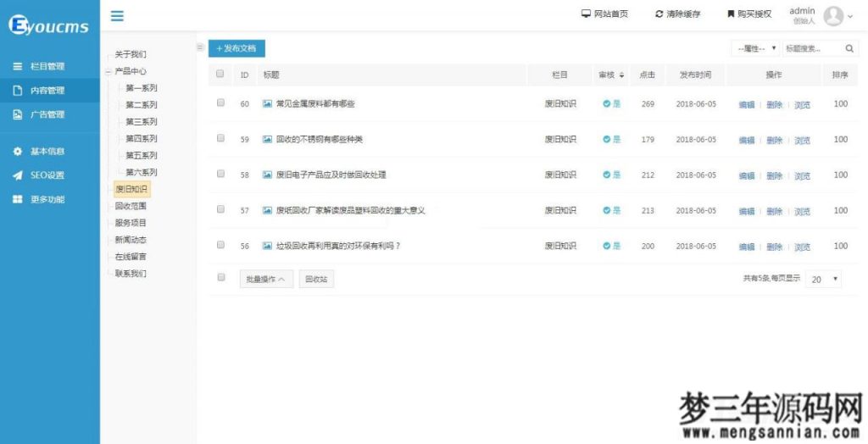Open the per-page 20 dropdown
This screenshot has height=444, width=868.
[x=823, y=280]
